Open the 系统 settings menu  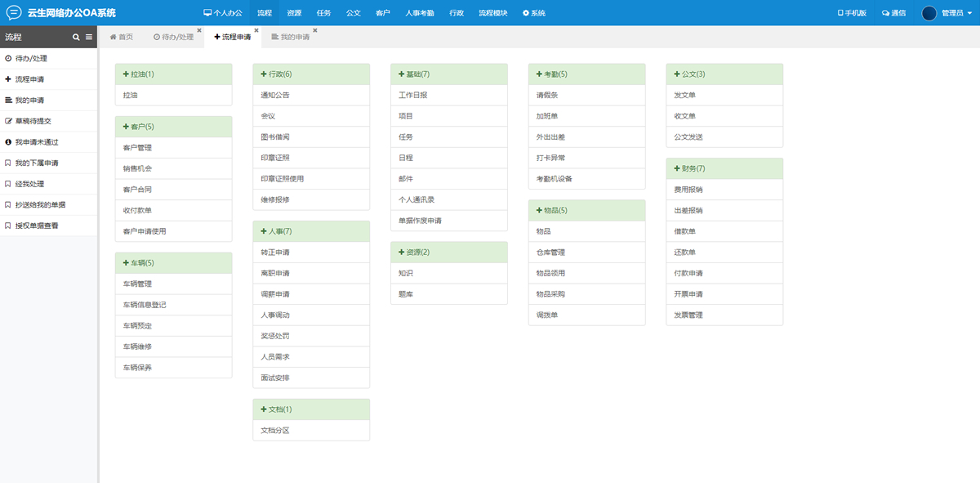[533, 13]
